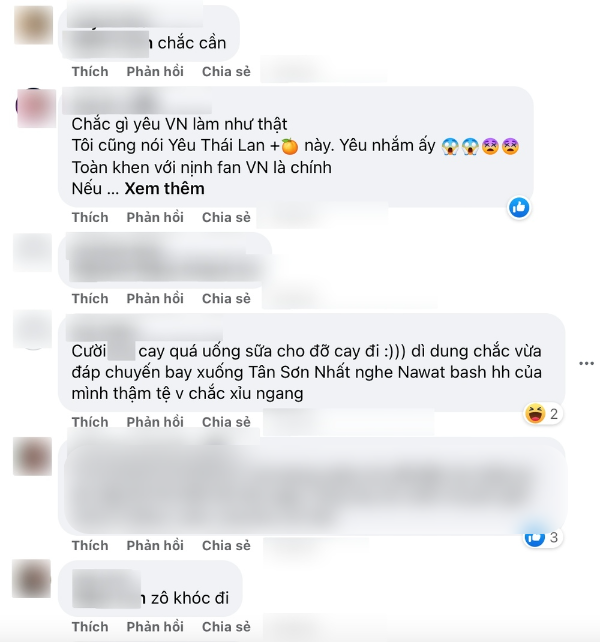600x642 pixels.
Task: Click Chia sẻ under the 'chắc cần' comment
Action: (x=226, y=71)
